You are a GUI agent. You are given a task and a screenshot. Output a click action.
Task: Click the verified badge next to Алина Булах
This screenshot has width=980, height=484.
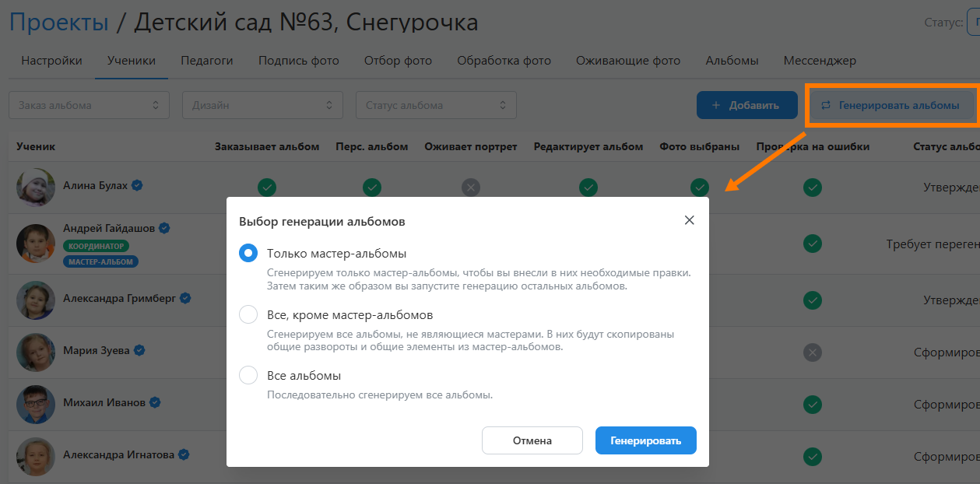coord(137,185)
